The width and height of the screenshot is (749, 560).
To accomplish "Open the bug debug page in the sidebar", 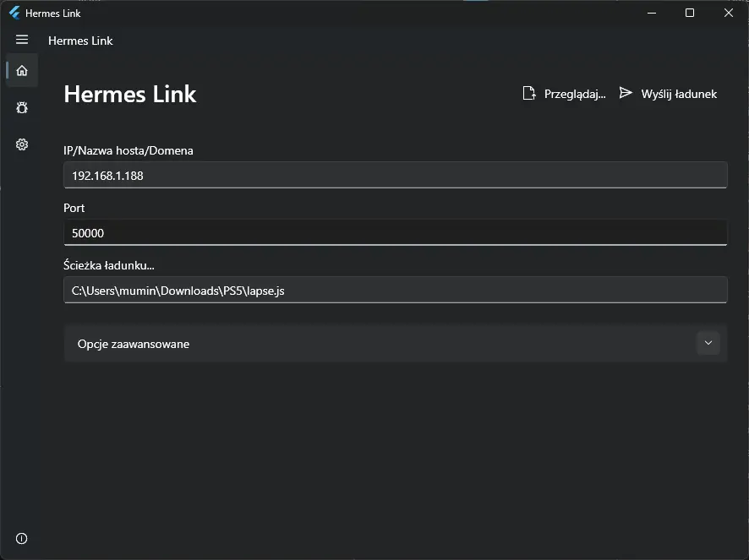I will [x=22, y=107].
